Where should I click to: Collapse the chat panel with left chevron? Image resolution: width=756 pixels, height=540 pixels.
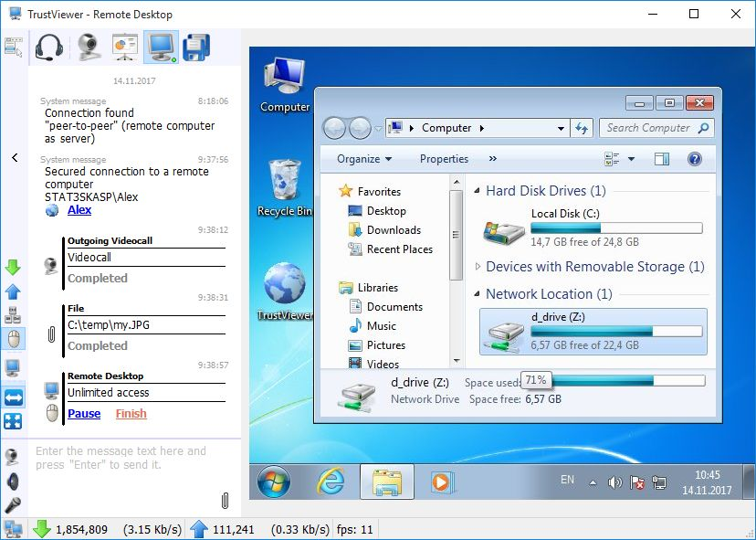15,158
